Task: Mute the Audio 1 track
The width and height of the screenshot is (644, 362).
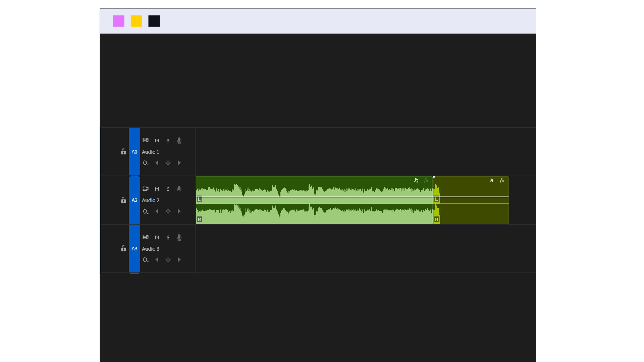Action: [157, 140]
